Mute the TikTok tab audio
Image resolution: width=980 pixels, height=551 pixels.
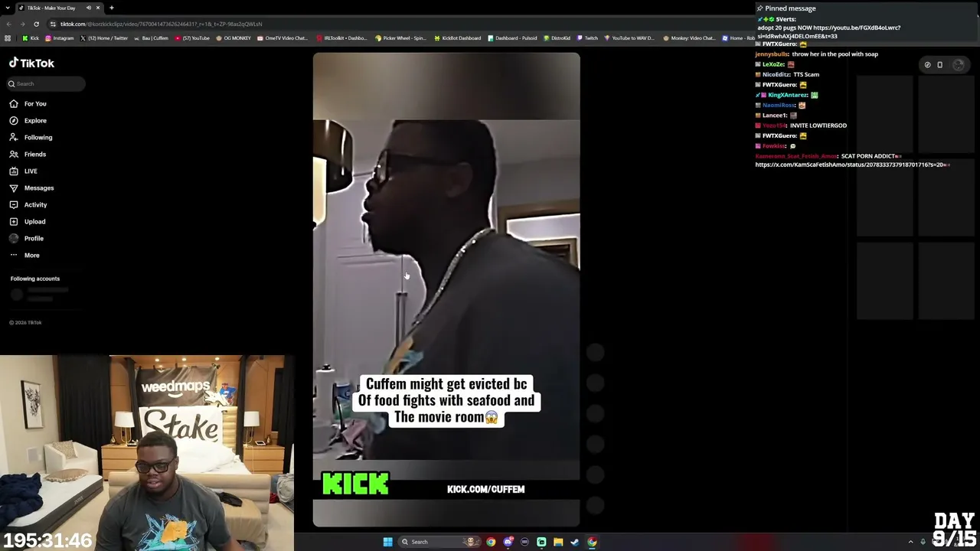(x=89, y=8)
